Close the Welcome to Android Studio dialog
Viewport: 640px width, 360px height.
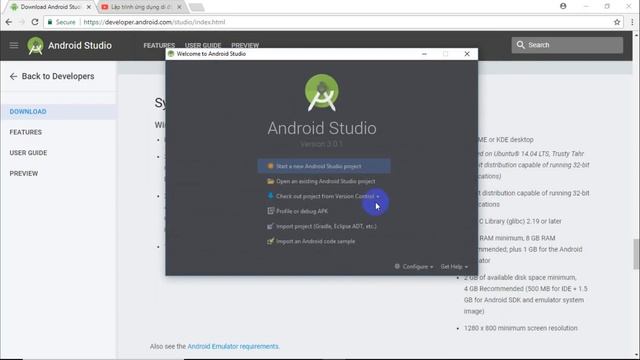467,54
